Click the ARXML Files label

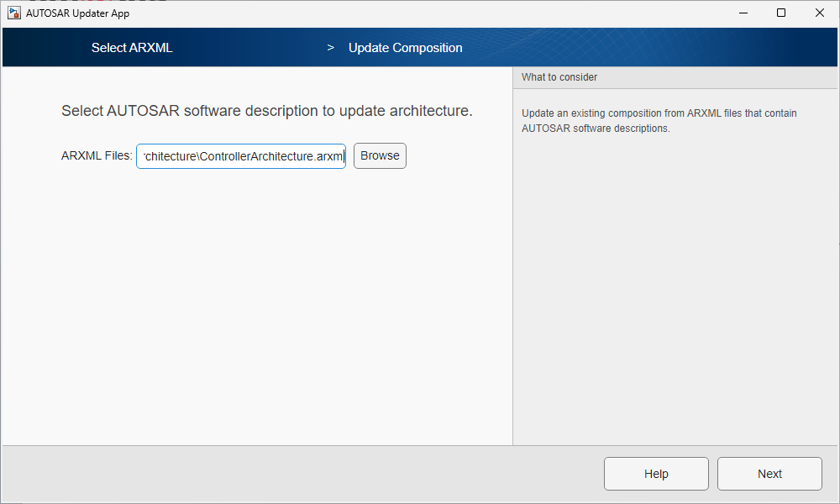tap(97, 156)
